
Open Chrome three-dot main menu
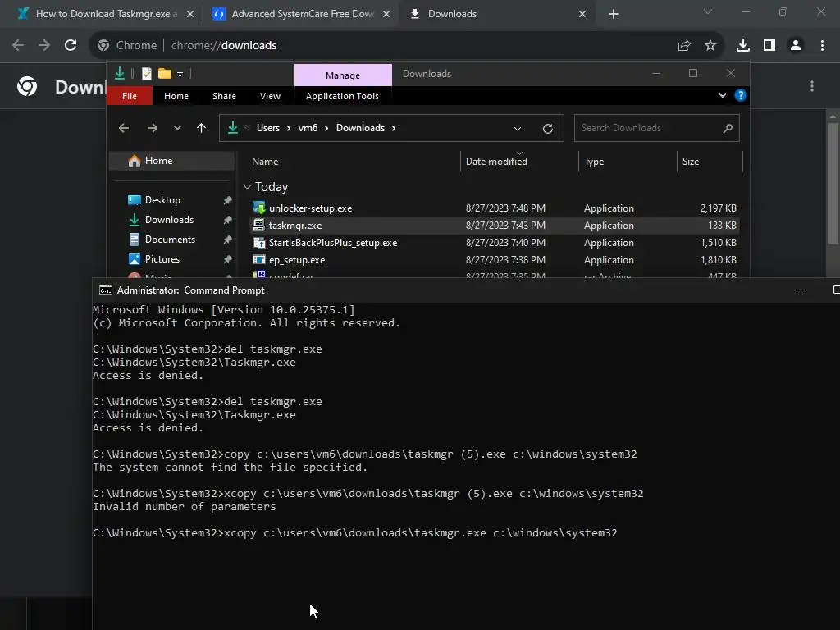[822, 46]
